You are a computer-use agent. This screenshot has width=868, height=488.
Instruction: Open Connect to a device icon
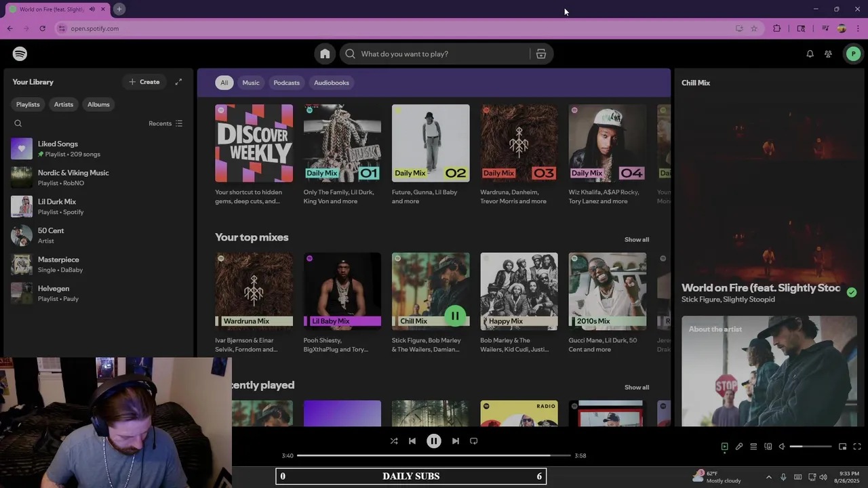click(768, 447)
